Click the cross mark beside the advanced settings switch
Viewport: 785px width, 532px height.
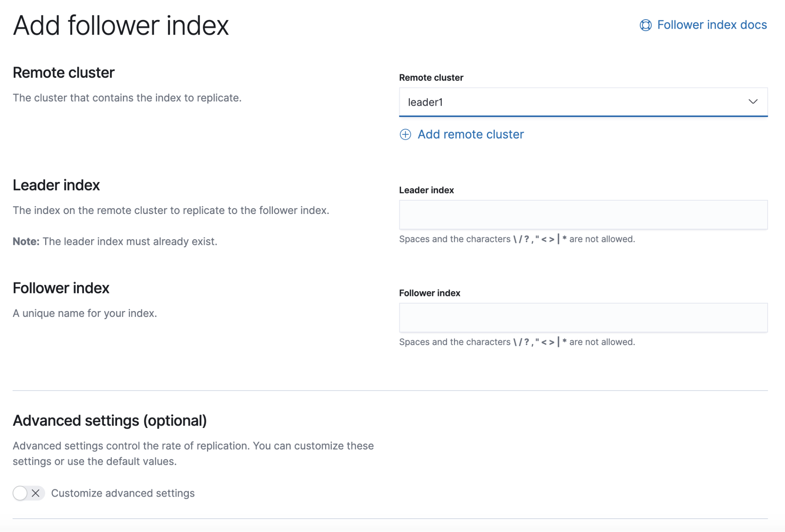[x=36, y=493]
